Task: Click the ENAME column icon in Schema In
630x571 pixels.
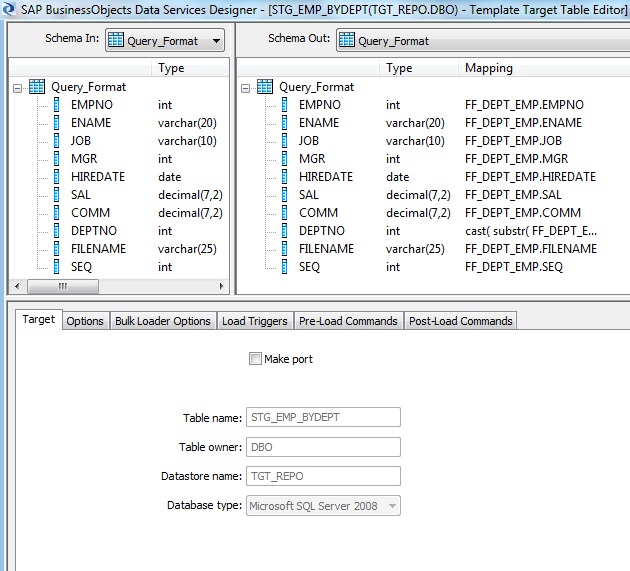Action: (x=57, y=123)
